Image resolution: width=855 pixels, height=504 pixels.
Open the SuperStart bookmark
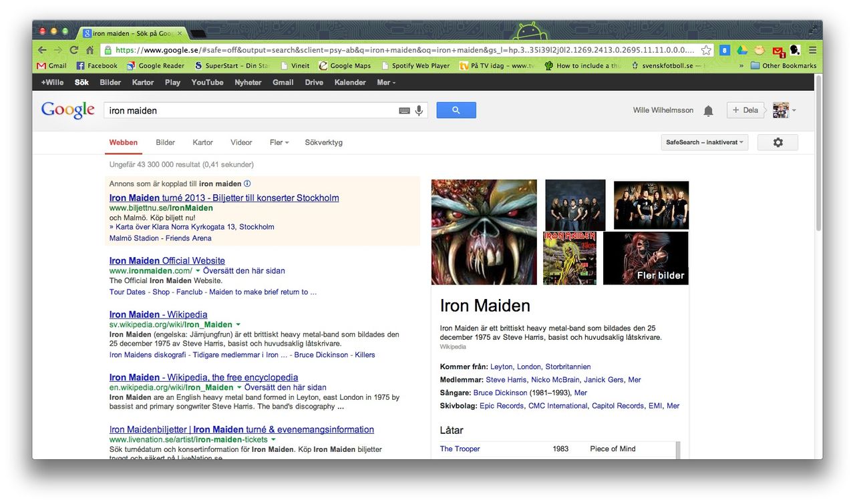coord(232,65)
